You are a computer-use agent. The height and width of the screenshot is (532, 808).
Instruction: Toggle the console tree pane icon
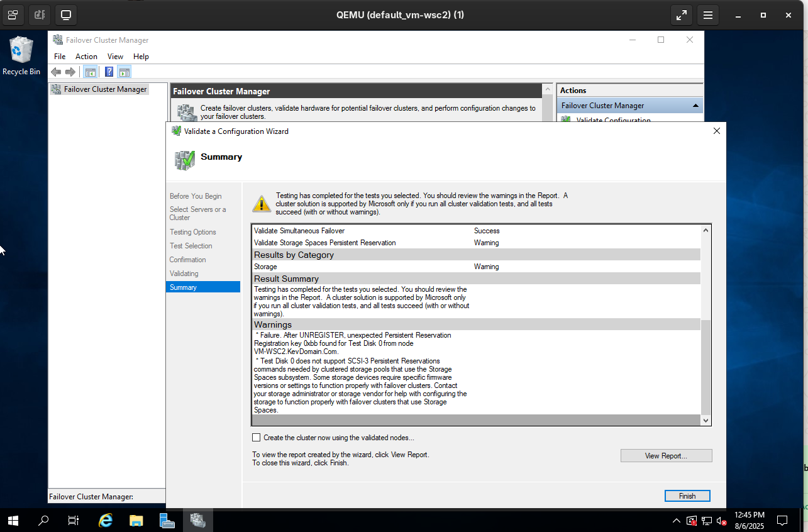click(x=90, y=72)
